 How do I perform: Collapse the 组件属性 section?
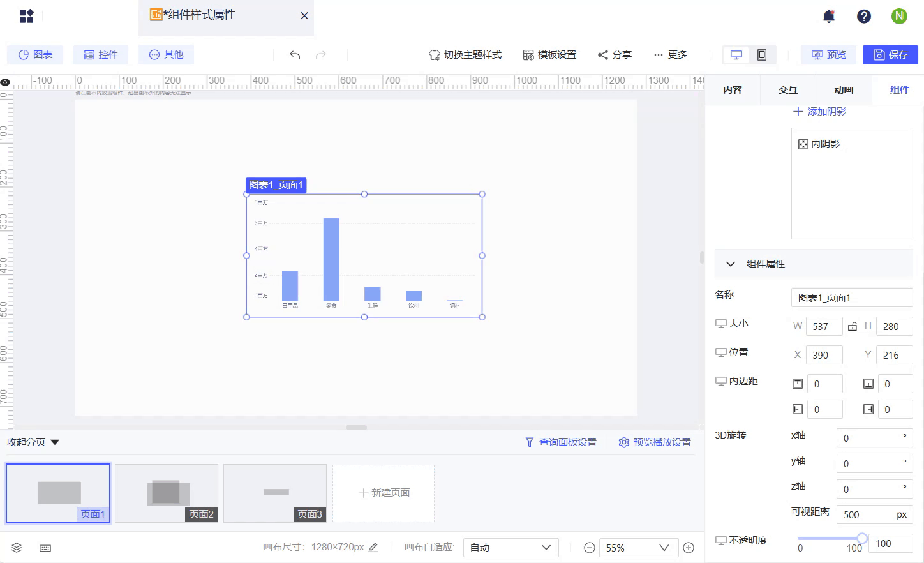click(x=731, y=264)
